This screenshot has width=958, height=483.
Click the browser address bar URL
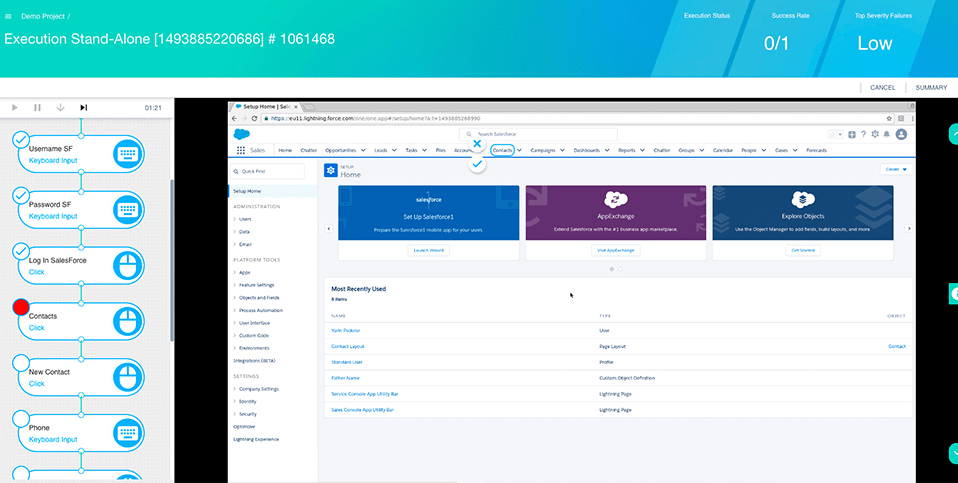pos(375,118)
